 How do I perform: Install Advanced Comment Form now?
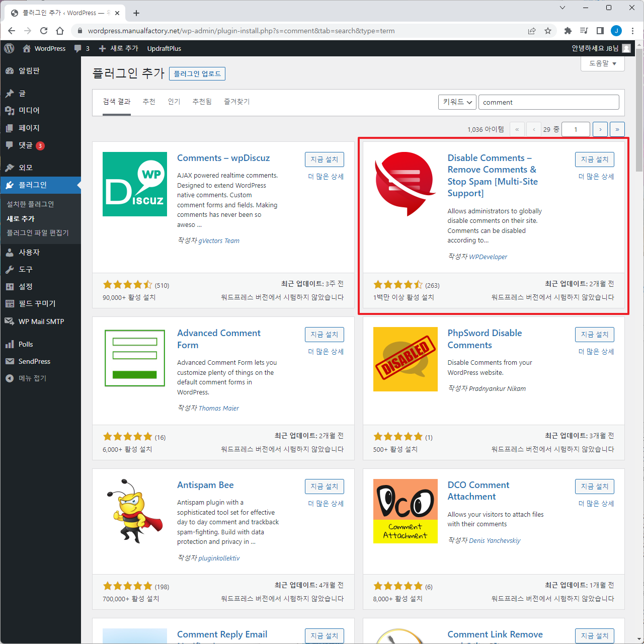[x=325, y=335]
